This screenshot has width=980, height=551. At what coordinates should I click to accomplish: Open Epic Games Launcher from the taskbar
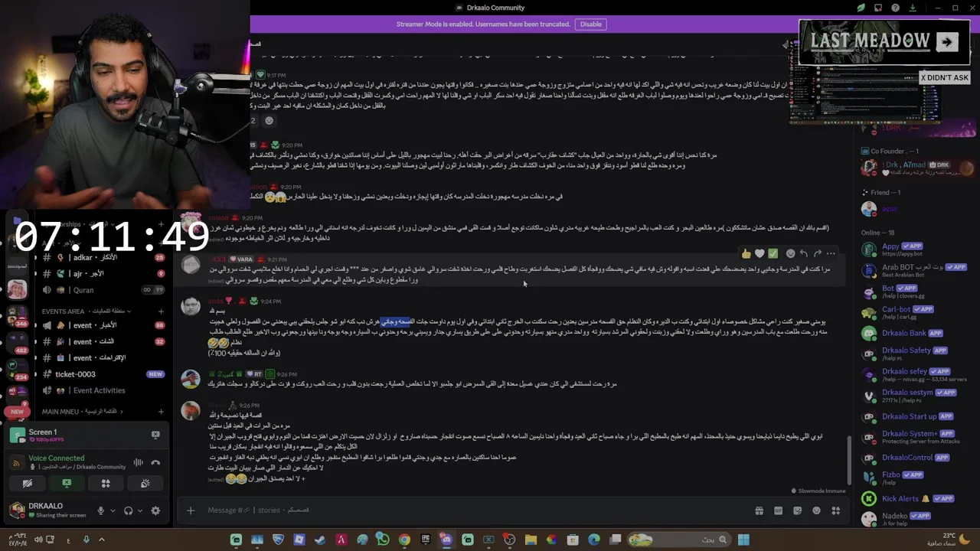click(x=425, y=540)
